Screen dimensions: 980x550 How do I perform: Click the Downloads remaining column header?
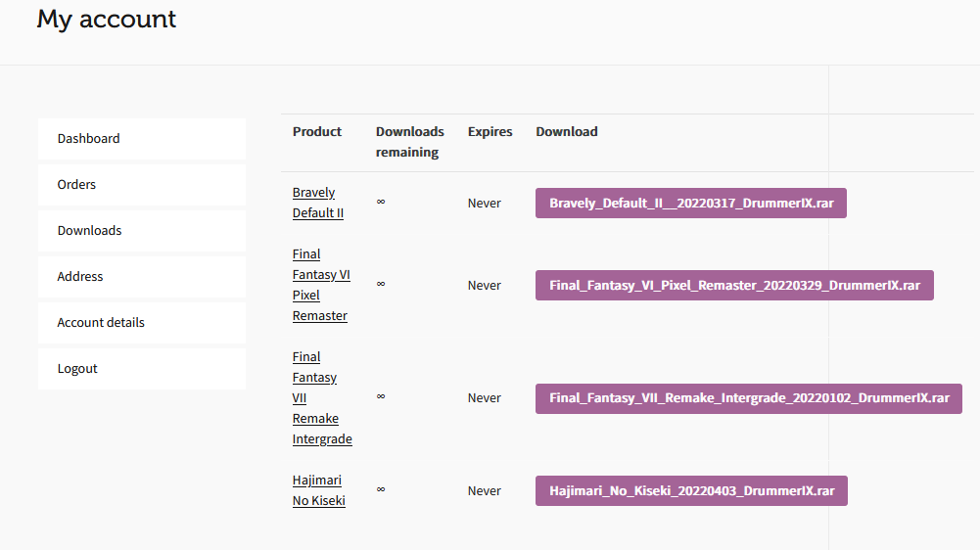pos(409,142)
